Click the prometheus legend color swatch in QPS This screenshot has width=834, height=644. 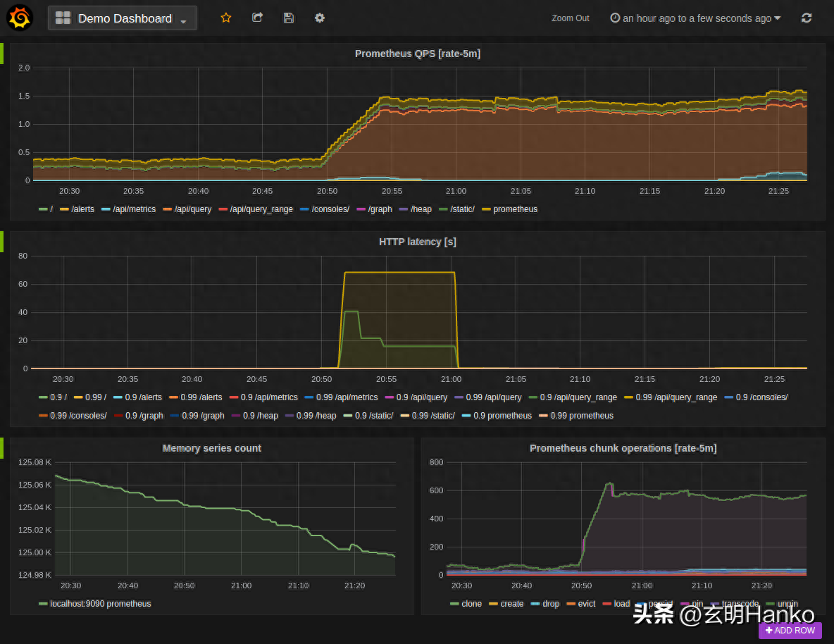click(486, 209)
